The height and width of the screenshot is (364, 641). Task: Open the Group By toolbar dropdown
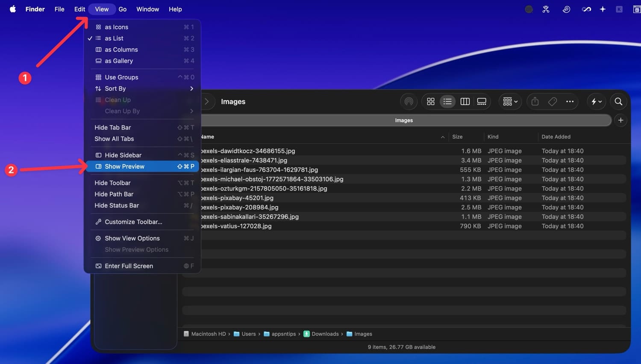point(510,102)
